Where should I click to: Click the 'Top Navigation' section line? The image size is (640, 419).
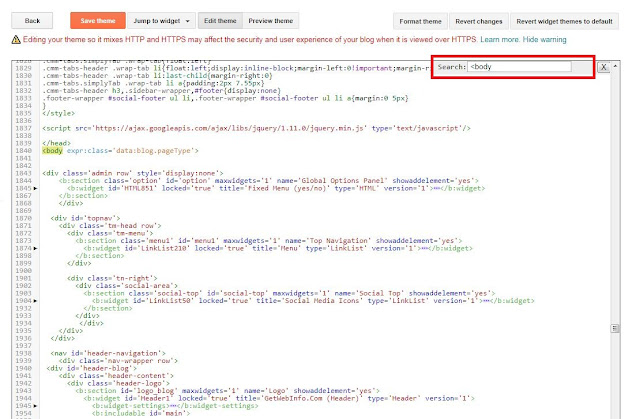pos(269,241)
